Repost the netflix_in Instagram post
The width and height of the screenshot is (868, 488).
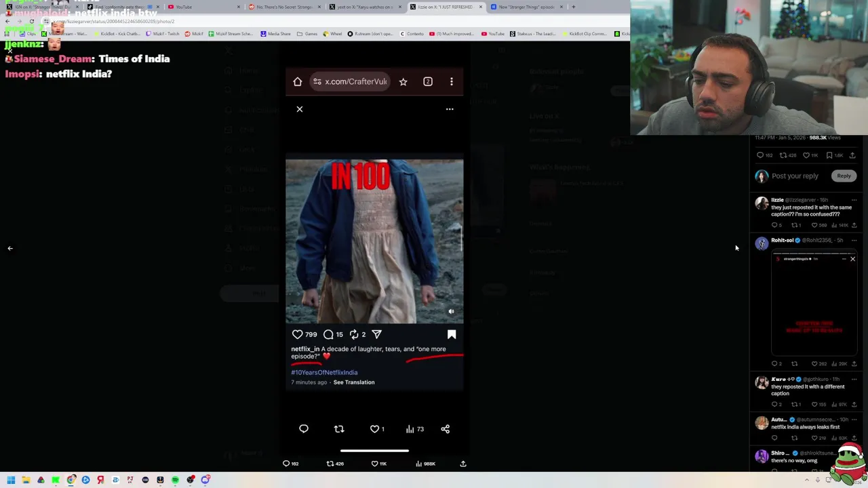tap(353, 334)
